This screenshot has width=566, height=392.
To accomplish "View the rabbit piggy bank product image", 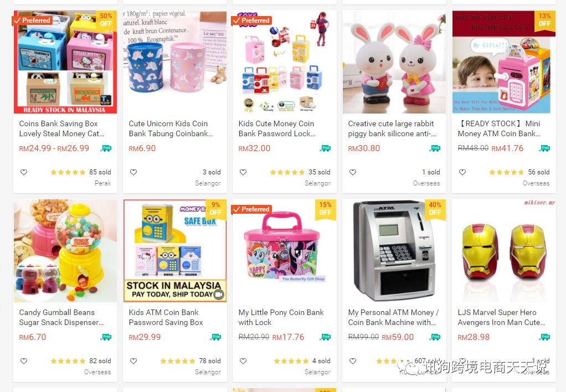I will (x=394, y=61).
